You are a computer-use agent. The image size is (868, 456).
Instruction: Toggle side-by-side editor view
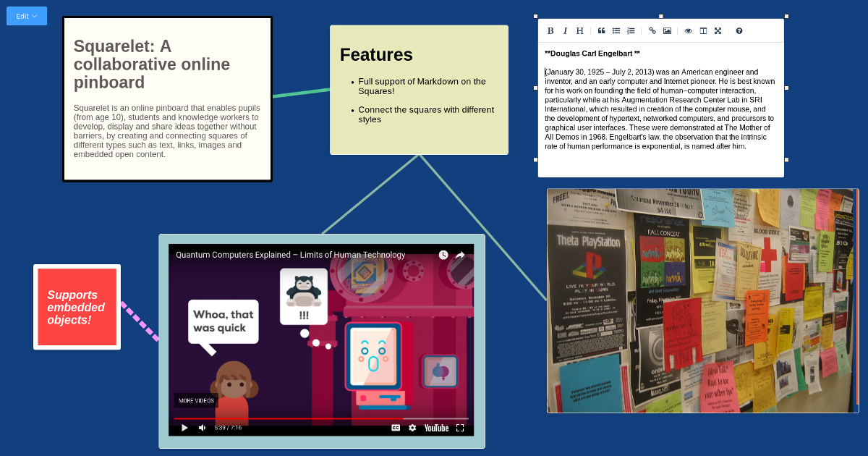tap(703, 31)
